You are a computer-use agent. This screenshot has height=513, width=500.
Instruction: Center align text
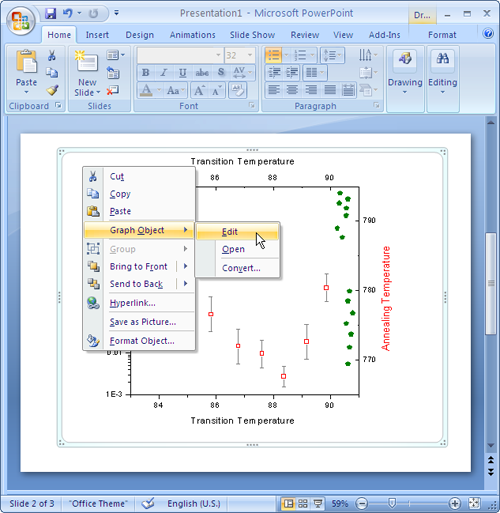pyautogui.click(x=292, y=90)
